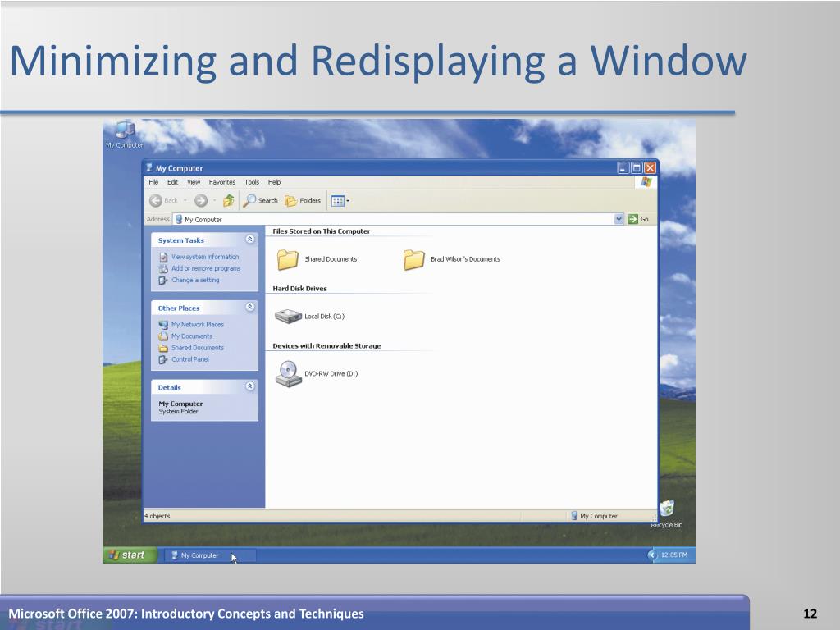Click in the Address bar field
Screen dimensions: 840x630
click(398, 219)
